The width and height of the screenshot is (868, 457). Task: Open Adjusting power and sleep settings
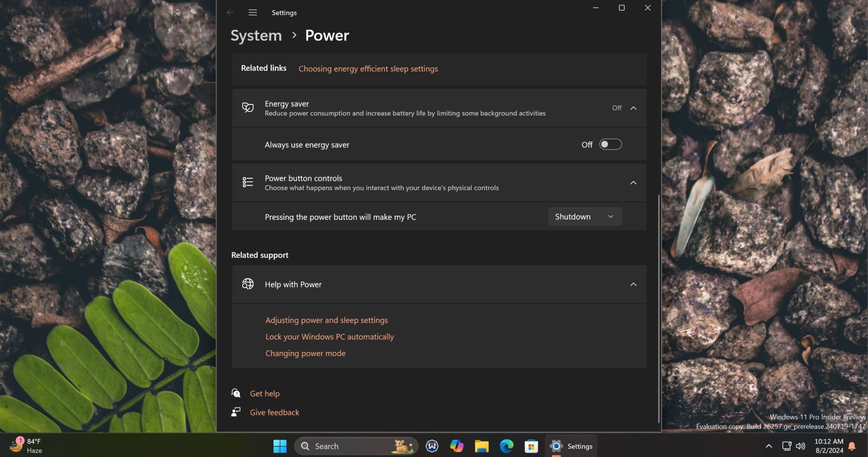click(x=326, y=320)
